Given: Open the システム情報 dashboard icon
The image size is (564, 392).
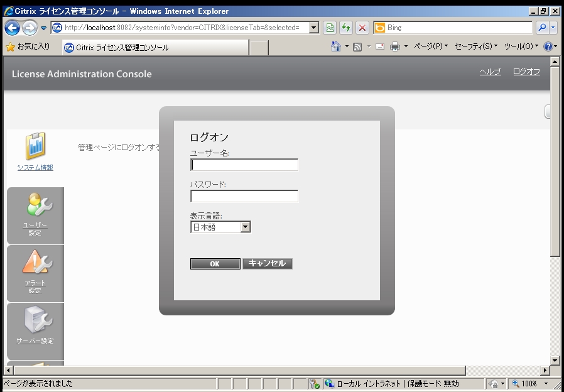Looking at the screenshot, I should (x=35, y=146).
